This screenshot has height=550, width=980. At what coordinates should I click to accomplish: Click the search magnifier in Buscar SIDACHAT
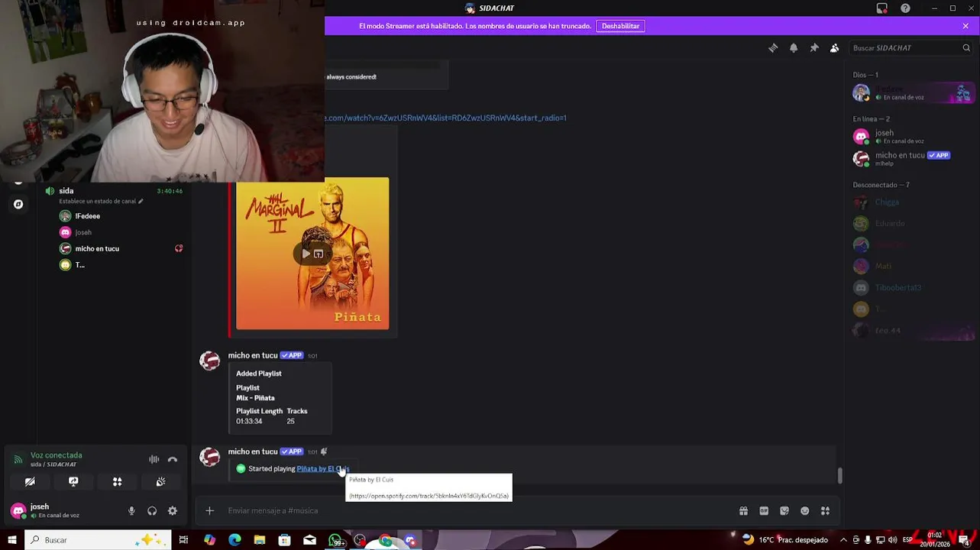point(966,48)
